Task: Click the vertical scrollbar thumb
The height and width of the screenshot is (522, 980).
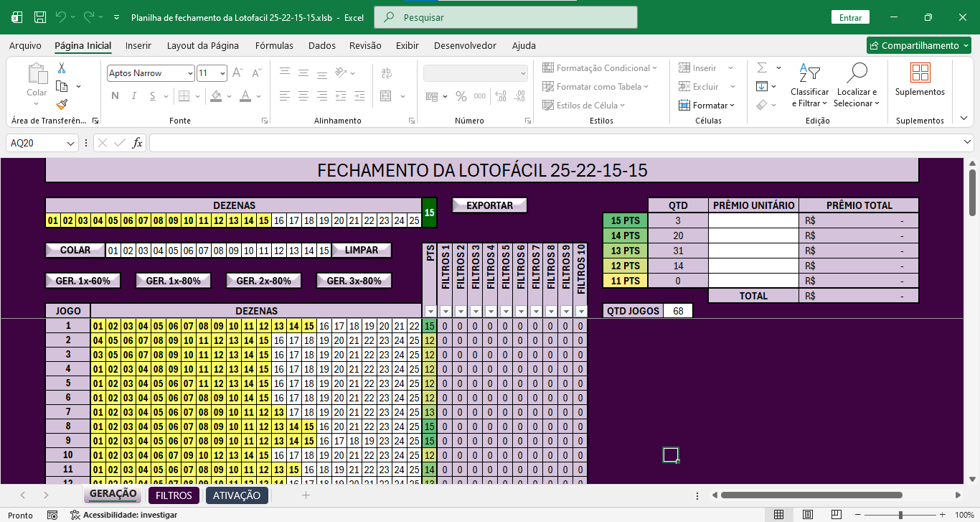Action: point(973,192)
